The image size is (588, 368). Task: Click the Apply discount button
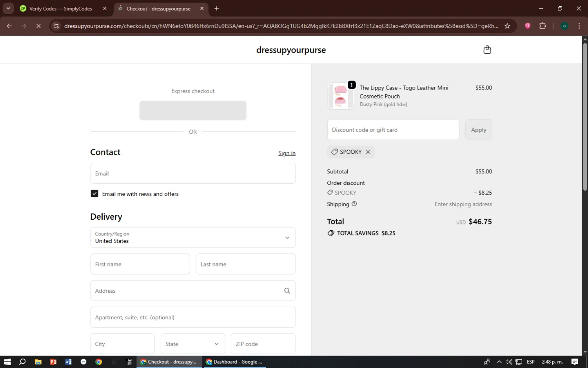click(479, 130)
